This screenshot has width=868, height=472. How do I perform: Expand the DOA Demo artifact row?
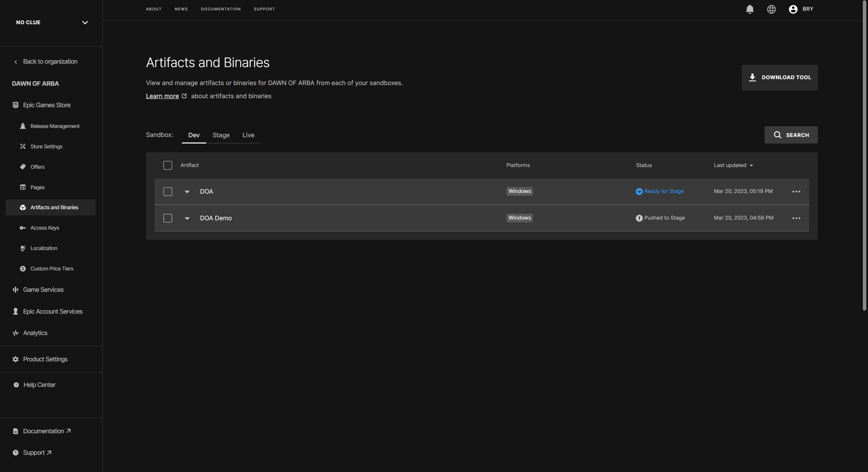(x=187, y=218)
